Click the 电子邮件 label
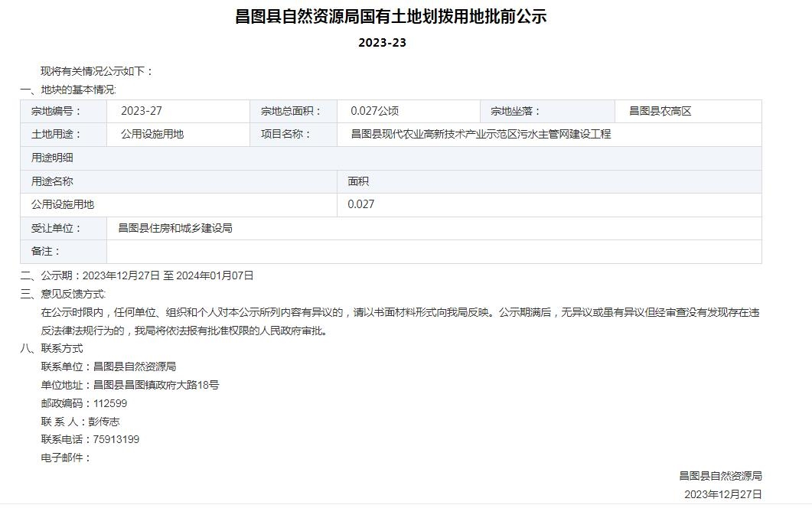 click(x=66, y=458)
